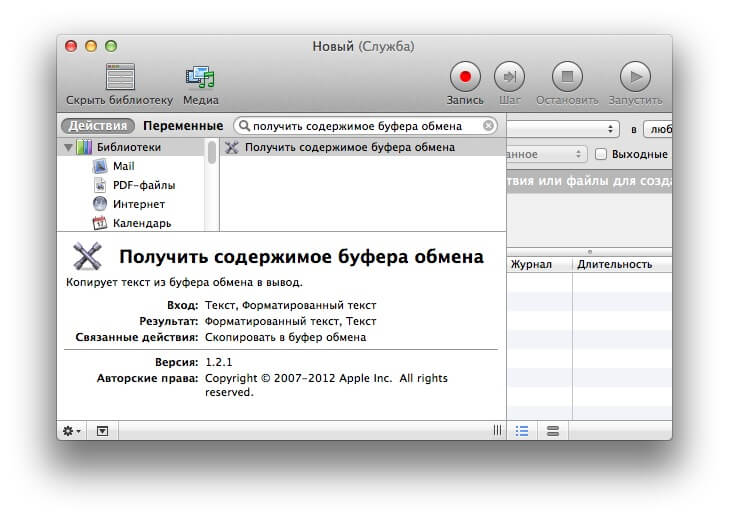
Task: Show the log list view
Action: pos(522,431)
